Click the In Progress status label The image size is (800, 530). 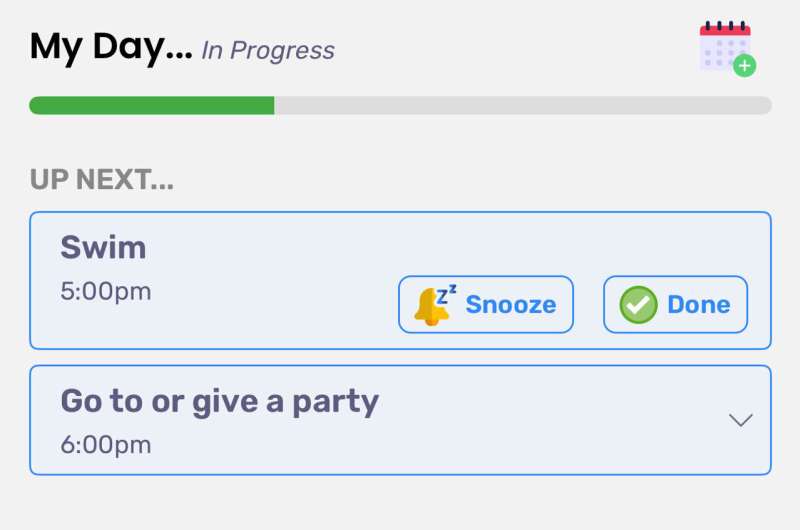click(268, 51)
